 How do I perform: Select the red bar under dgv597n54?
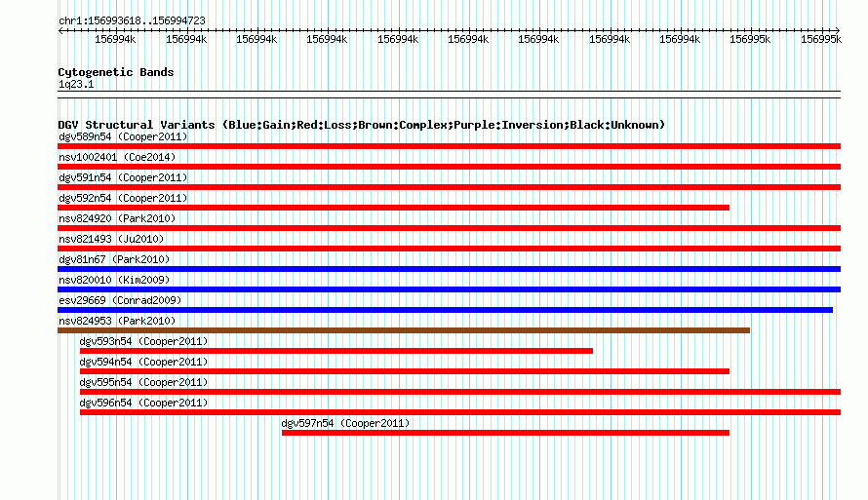click(505, 433)
